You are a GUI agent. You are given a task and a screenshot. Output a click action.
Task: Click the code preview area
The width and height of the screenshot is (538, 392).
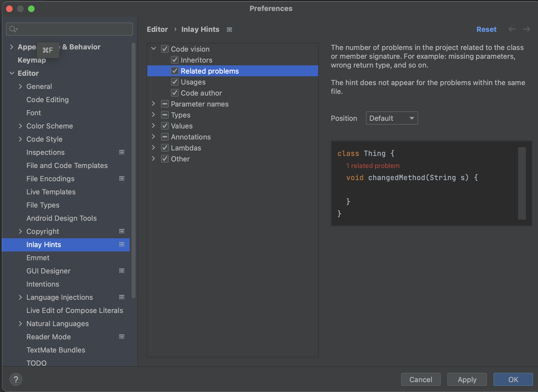click(x=431, y=183)
